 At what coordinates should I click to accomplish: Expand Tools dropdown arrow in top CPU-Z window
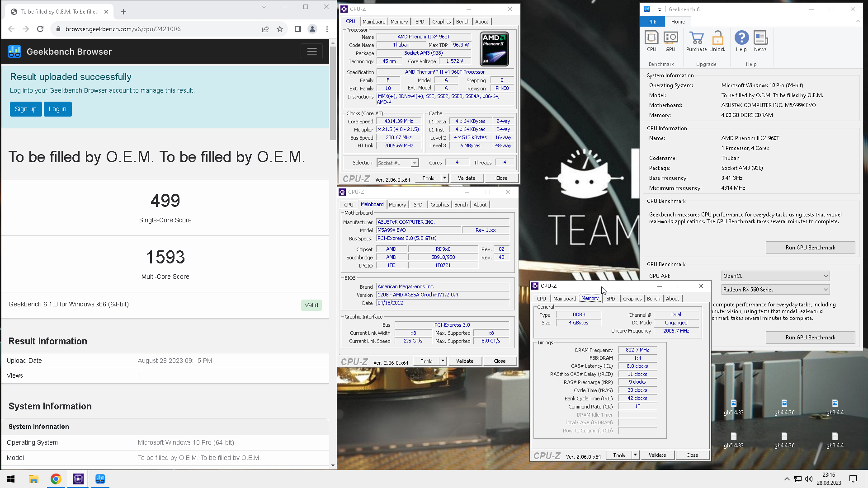[444, 178]
